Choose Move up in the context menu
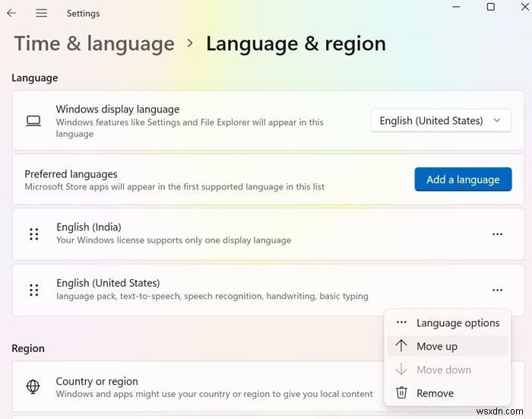 437,346
